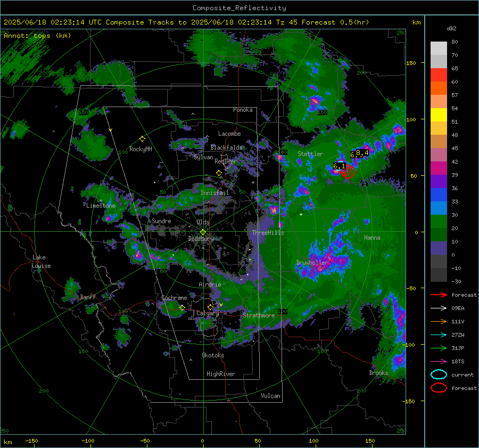Click the 'Limestone' label
The image size is (479, 448).
pyautogui.click(x=101, y=206)
